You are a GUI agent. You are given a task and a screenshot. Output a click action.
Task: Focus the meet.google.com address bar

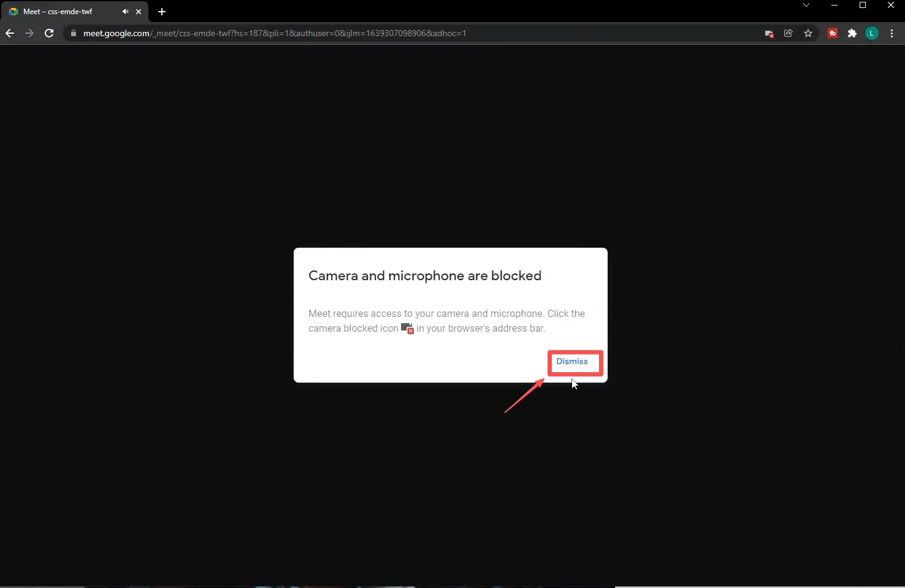368,34
